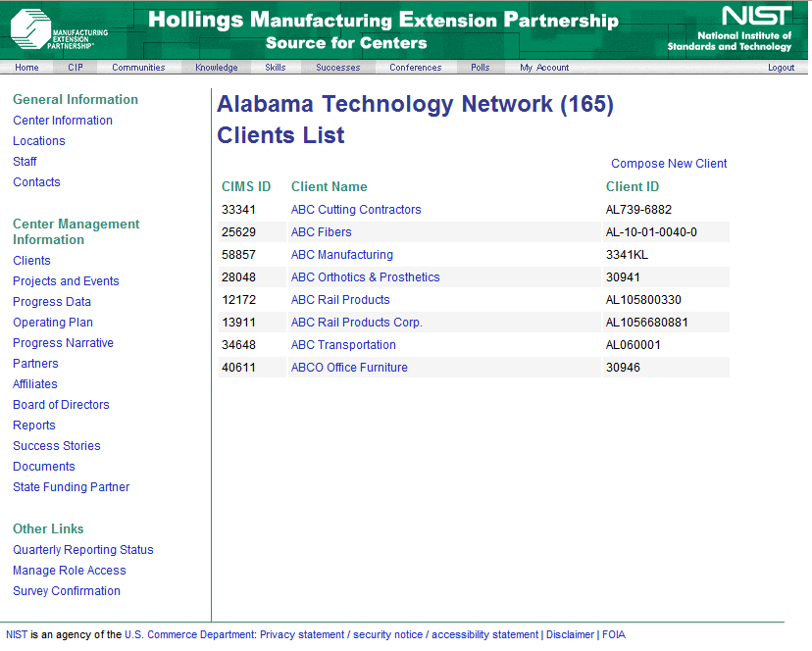Open the CIP menu item
Viewport: 812px width, 651px height.
click(x=76, y=68)
